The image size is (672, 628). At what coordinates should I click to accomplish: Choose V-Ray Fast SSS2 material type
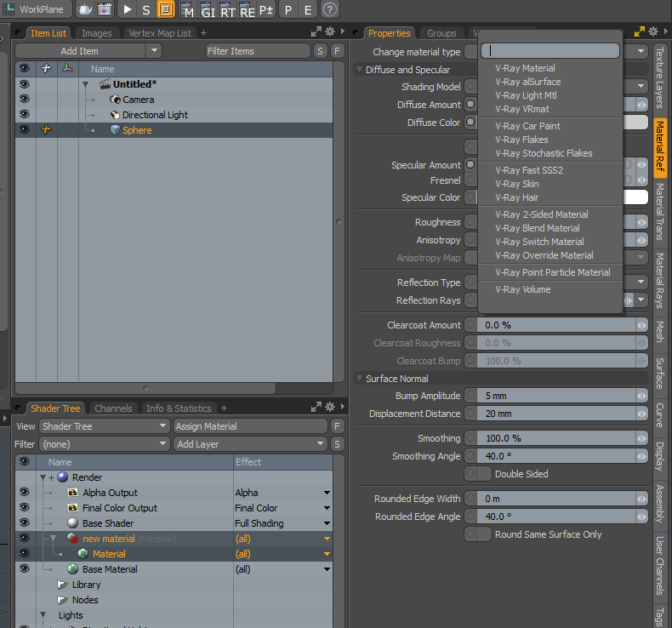point(529,170)
